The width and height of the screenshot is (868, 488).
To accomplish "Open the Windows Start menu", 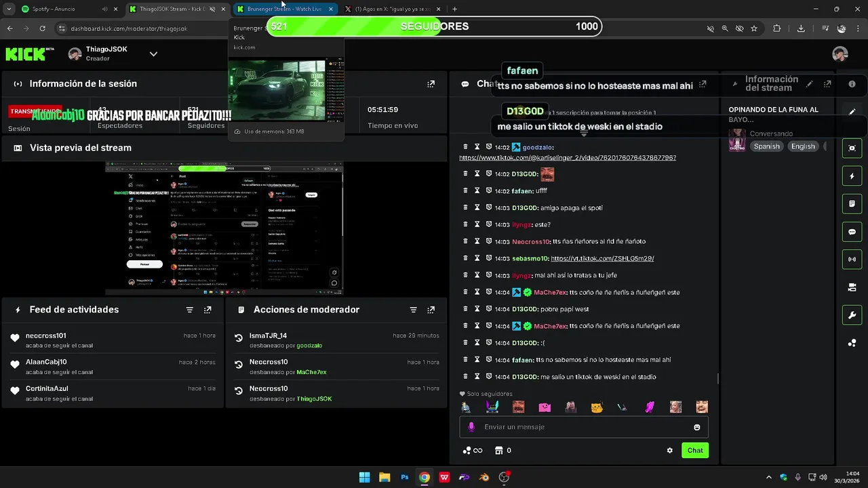I will click(364, 477).
